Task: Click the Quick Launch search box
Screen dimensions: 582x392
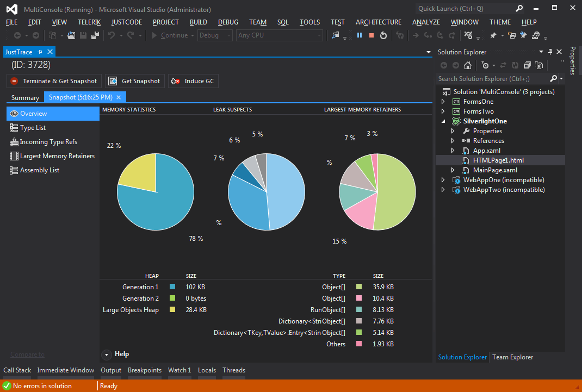Action: pos(465,9)
